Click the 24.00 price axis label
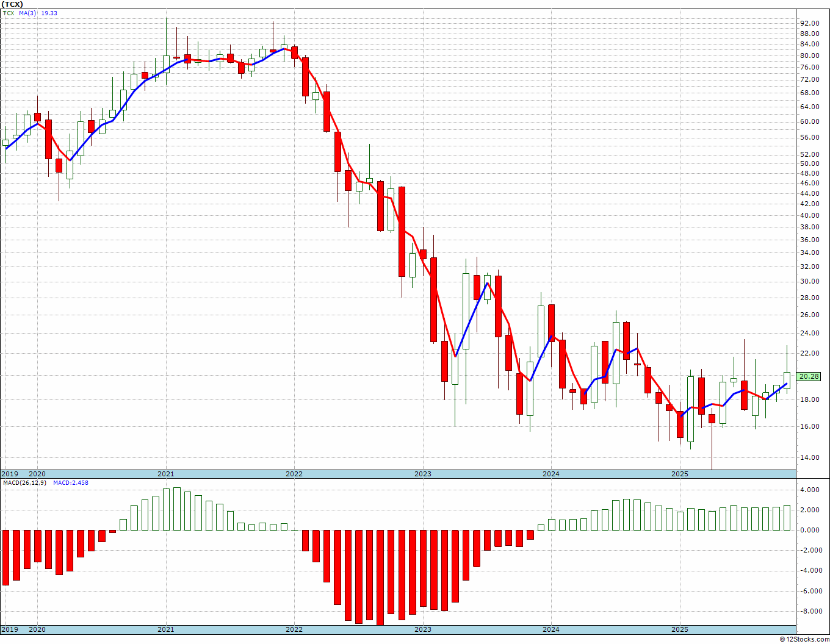830x644 pixels. tap(809, 333)
